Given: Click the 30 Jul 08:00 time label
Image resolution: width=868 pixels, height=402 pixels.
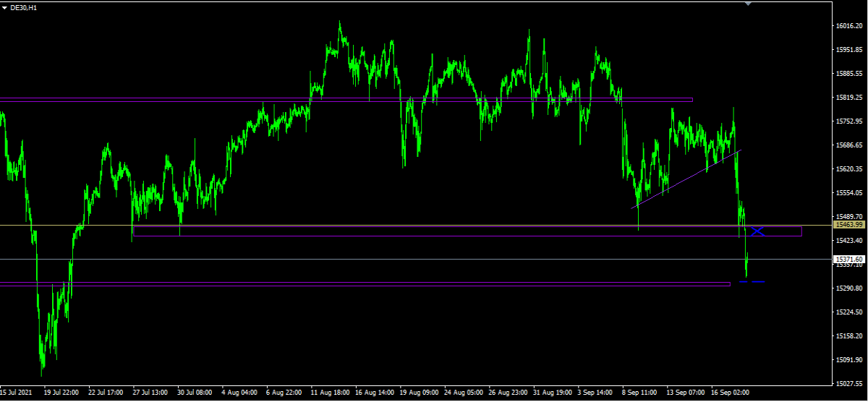Looking at the screenshot, I should click(195, 393).
